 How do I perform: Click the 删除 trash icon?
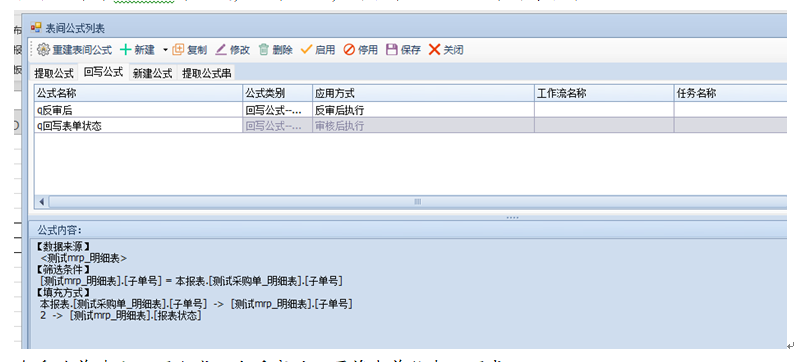point(263,50)
